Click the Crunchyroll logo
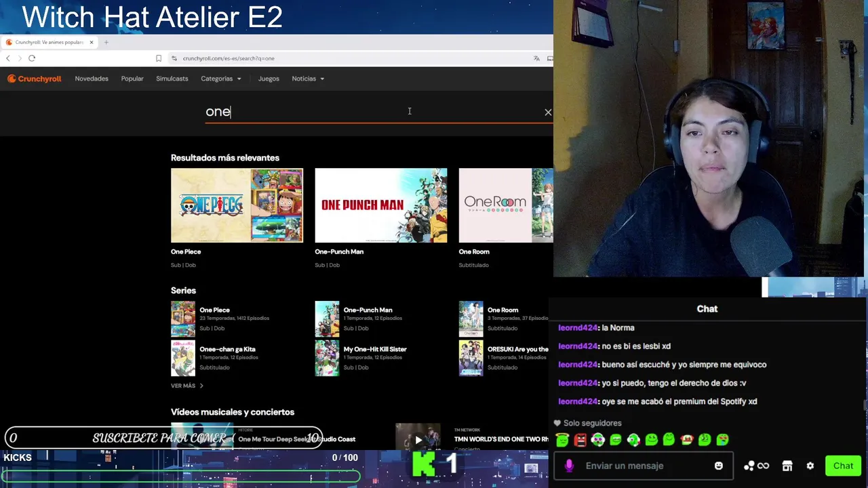 [34, 79]
